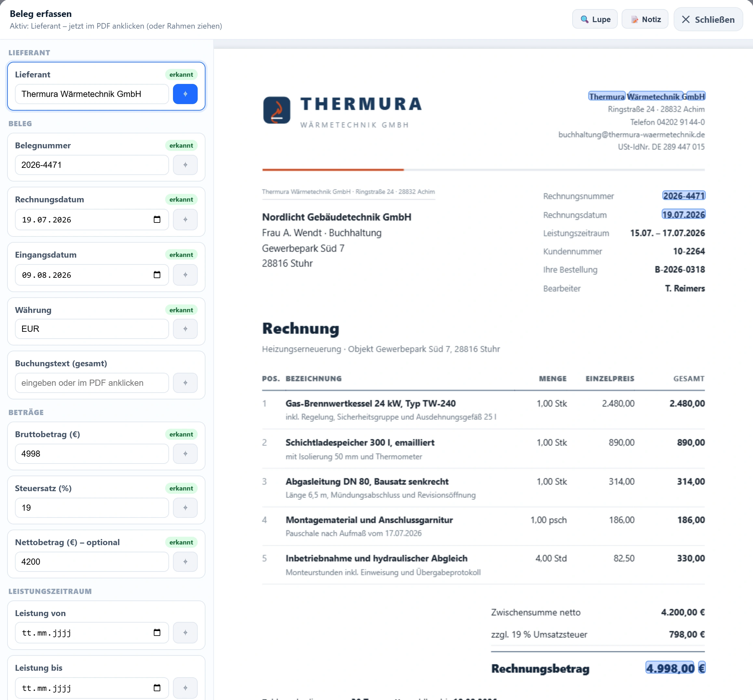Add a note with the Notiz button
The image size is (753, 700).
645,19
